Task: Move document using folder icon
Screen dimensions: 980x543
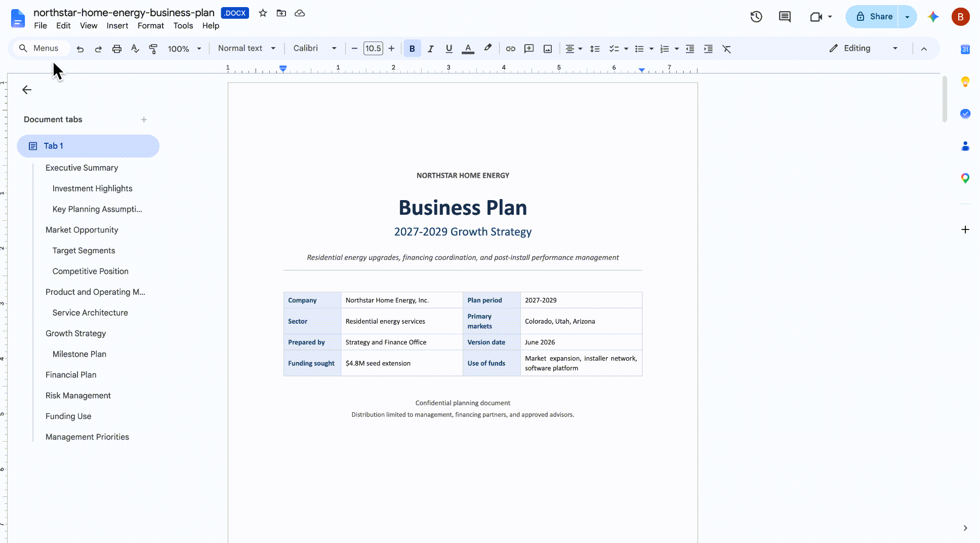Action: tap(281, 13)
